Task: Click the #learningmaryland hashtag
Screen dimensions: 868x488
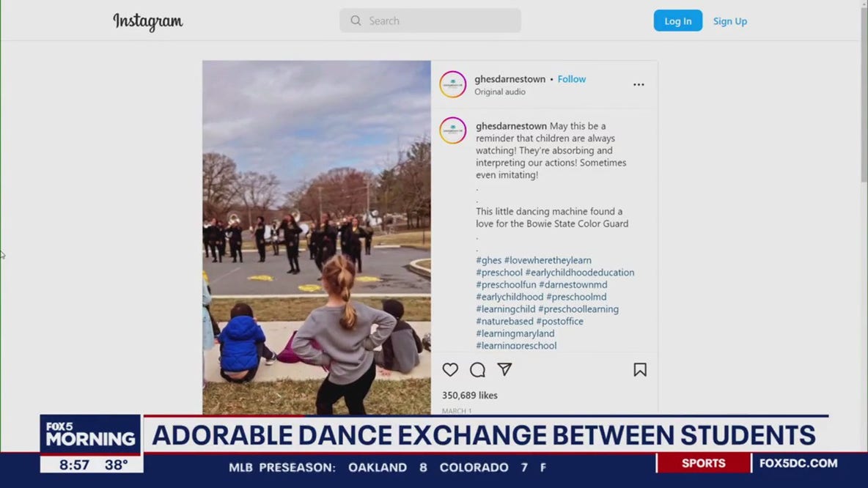Action: click(515, 333)
